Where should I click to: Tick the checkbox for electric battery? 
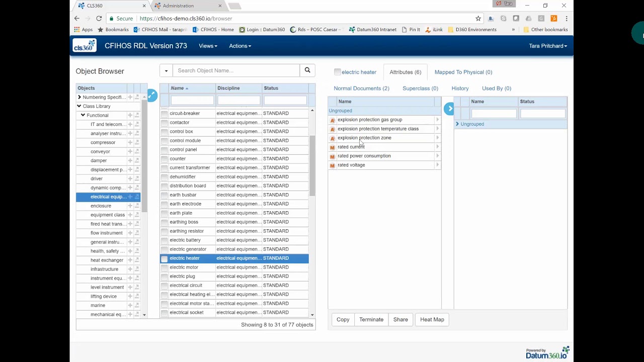164,240
